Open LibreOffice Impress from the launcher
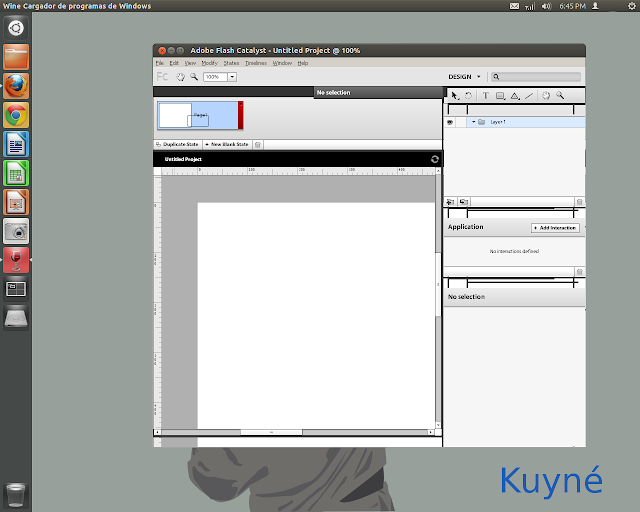Image resolution: width=640 pixels, height=512 pixels. [x=16, y=202]
